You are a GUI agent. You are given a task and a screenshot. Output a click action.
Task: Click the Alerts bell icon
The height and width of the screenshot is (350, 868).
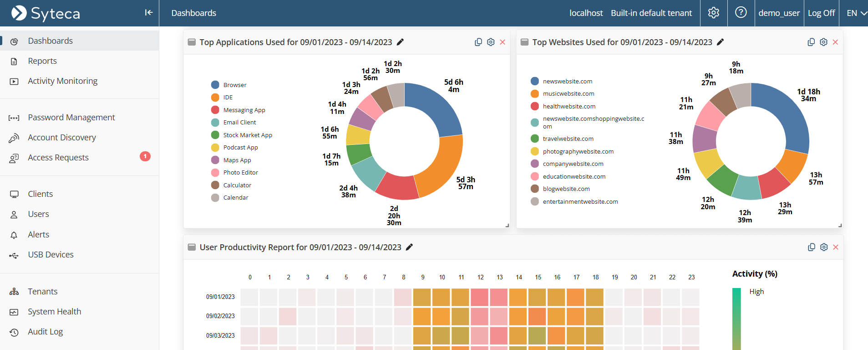(x=14, y=235)
